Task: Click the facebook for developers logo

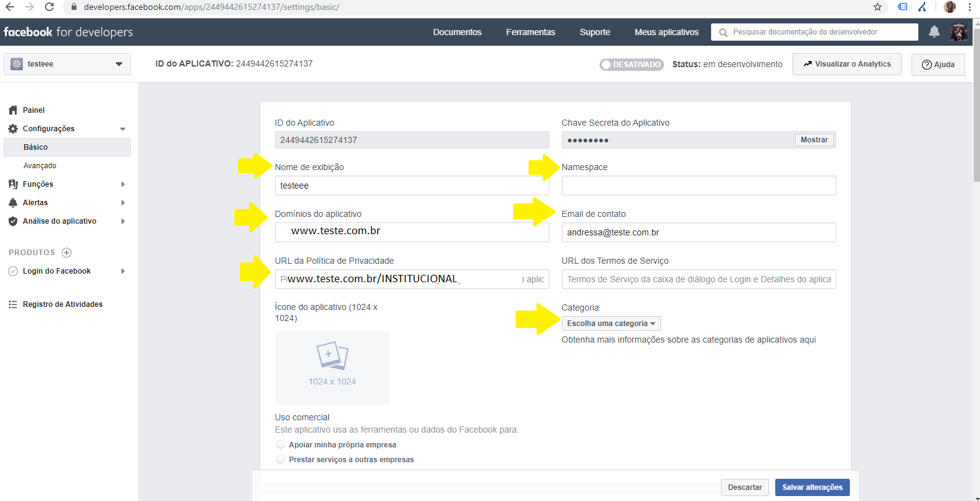Action: coord(68,32)
